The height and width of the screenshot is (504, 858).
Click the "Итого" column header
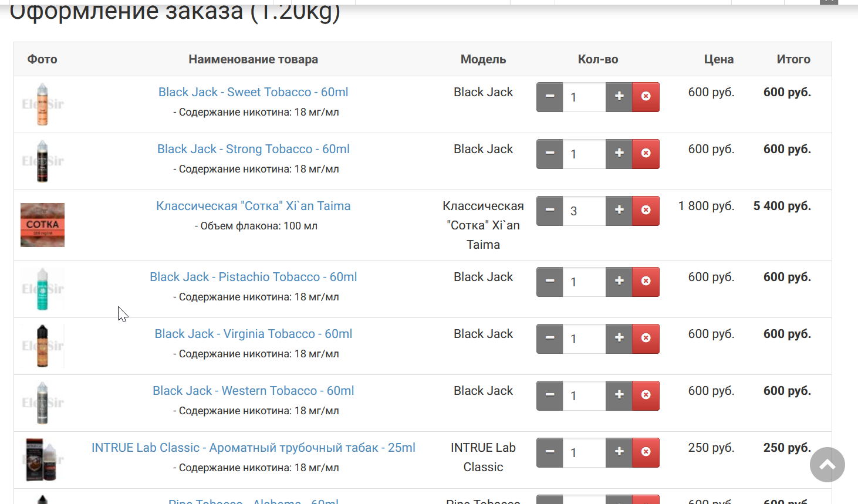click(793, 59)
